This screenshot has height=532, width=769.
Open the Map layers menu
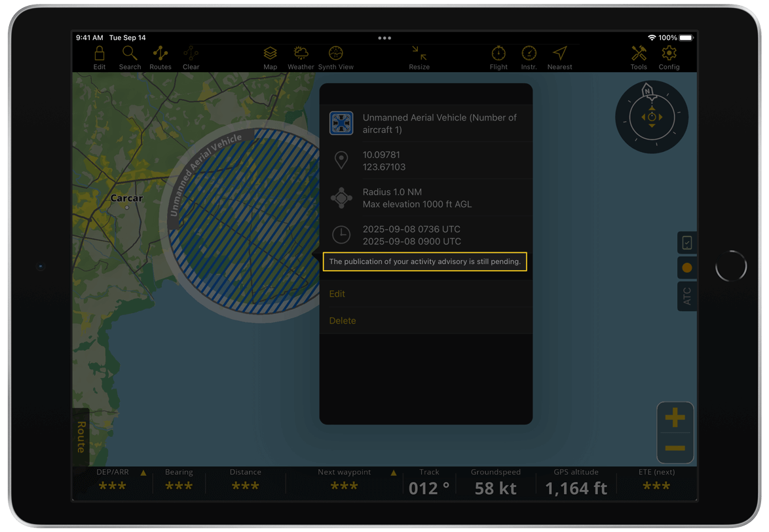pyautogui.click(x=271, y=58)
